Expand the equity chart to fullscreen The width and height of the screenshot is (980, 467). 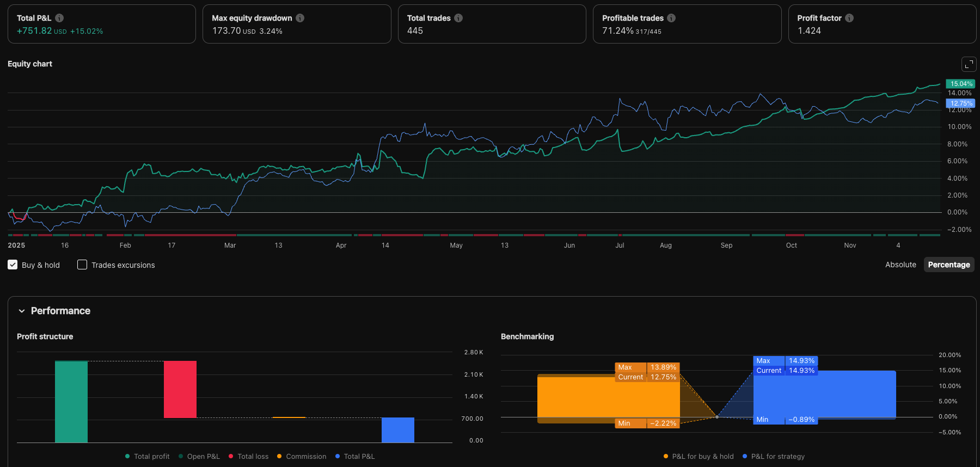coord(969,64)
